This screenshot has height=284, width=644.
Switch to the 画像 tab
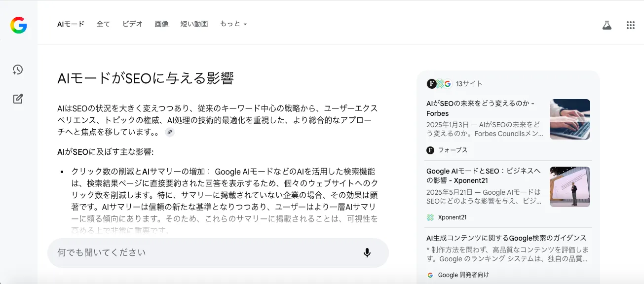(161, 24)
